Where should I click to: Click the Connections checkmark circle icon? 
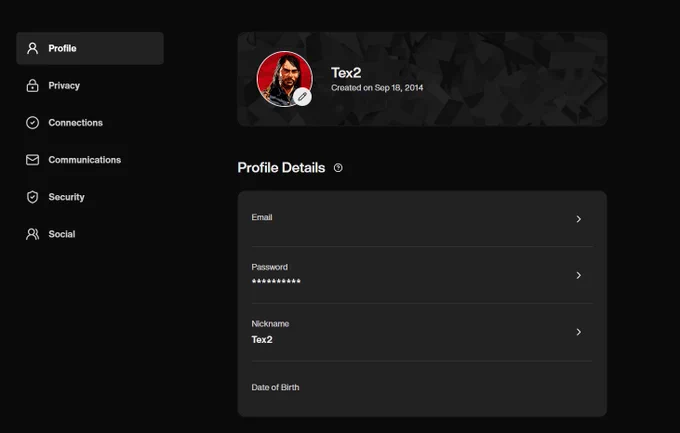tap(33, 123)
